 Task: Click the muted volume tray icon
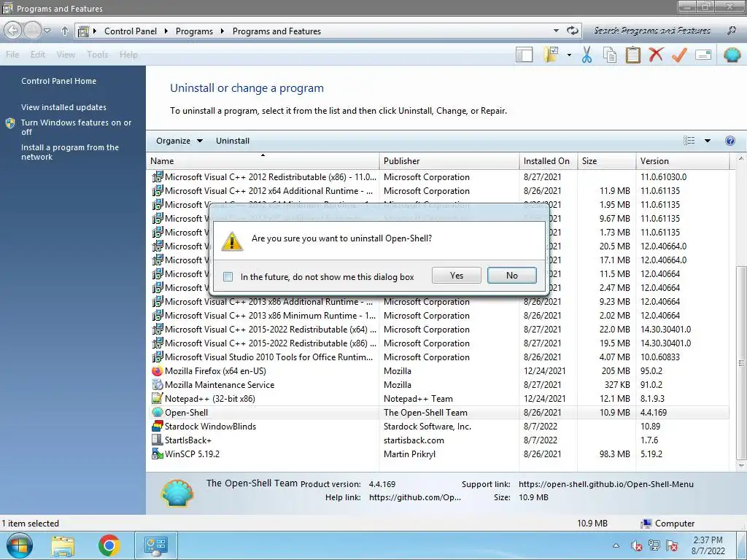(636, 545)
